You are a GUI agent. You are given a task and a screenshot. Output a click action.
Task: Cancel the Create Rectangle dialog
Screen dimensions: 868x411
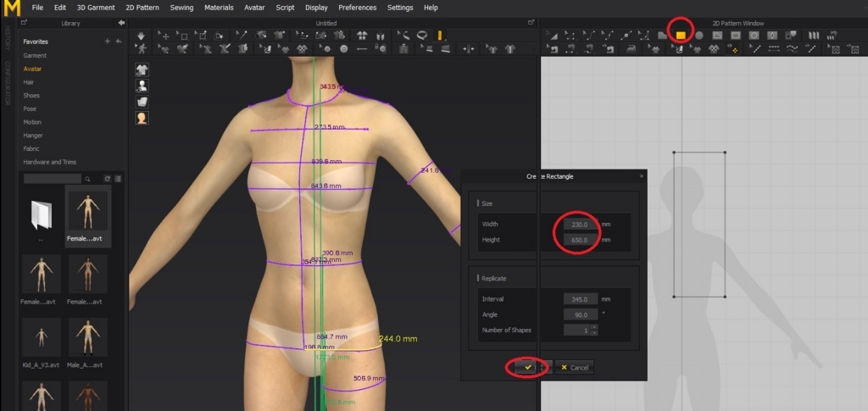[575, 367]
